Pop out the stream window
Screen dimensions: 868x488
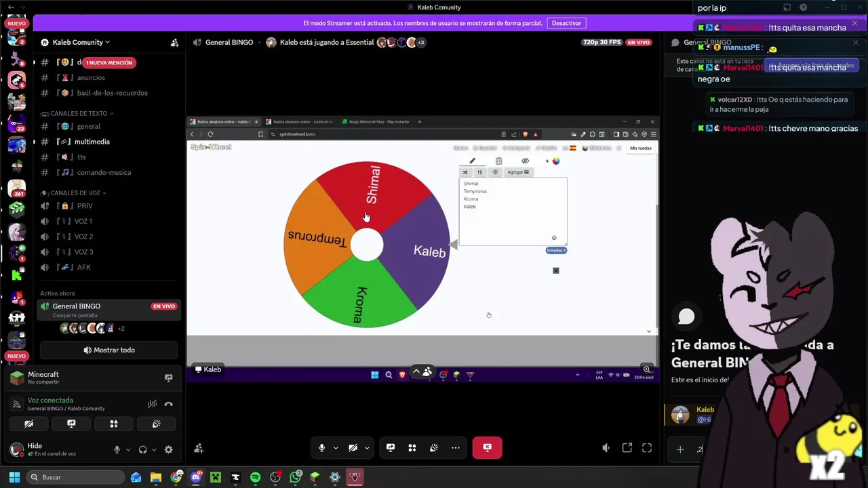click(x=627, y=448)
